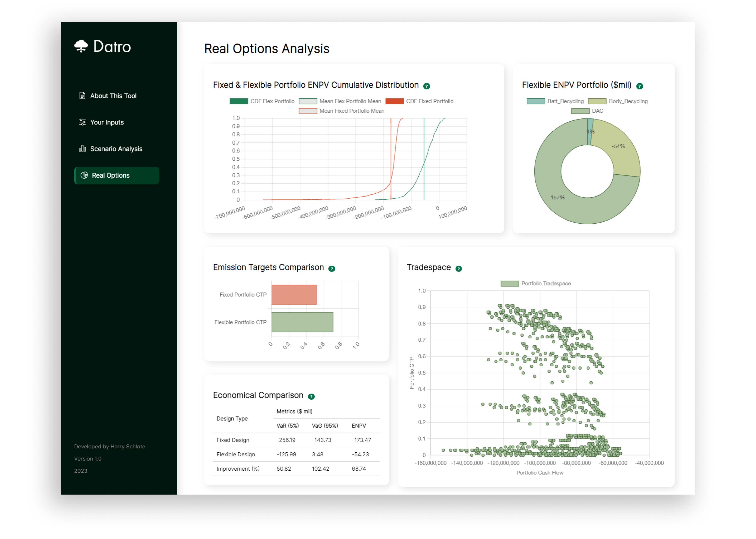The image size is (756, 539).
Task: Click the About This Tool document icon
Action: [82, 96]
